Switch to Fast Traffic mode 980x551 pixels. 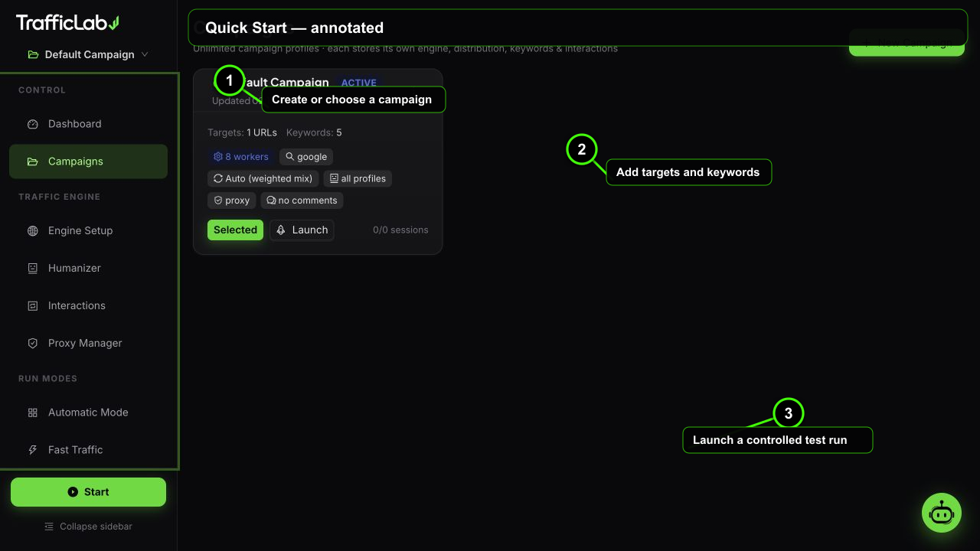(x=88, y=450)
